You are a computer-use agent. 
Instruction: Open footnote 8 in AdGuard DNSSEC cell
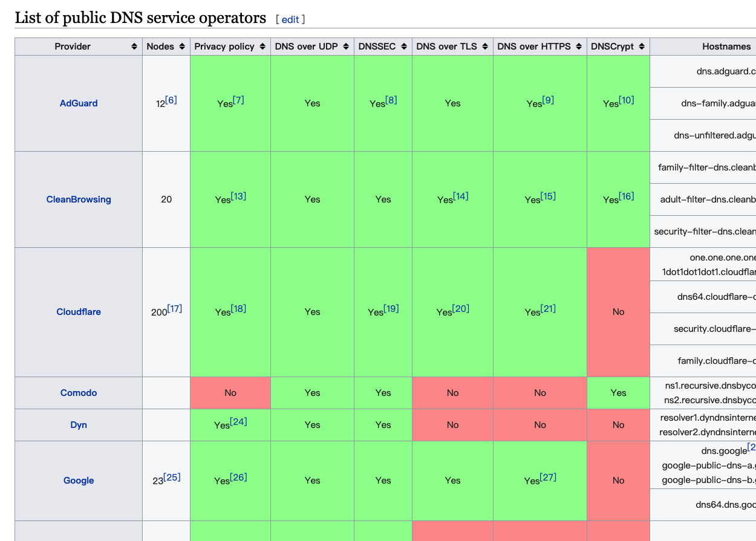coord(391,100)
